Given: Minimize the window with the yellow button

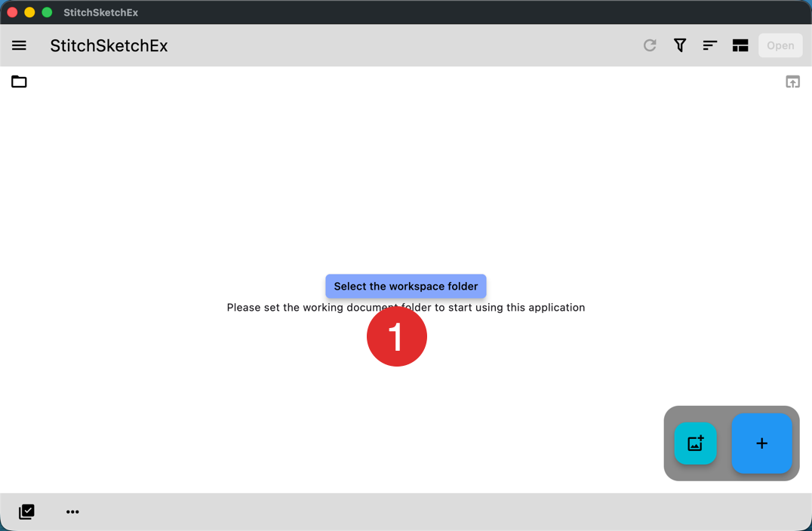Looking at the screenshot, I should tap(29, 12).
